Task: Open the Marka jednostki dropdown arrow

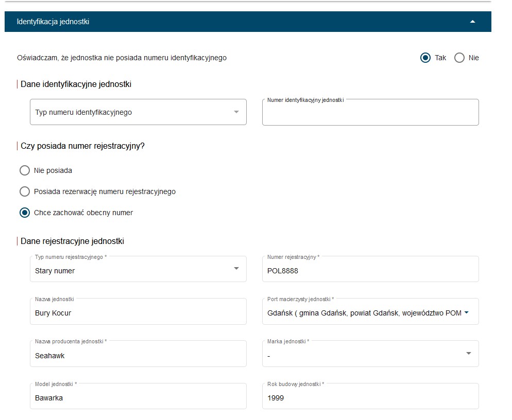Action: pyautogui.click(x=469, y=354)
